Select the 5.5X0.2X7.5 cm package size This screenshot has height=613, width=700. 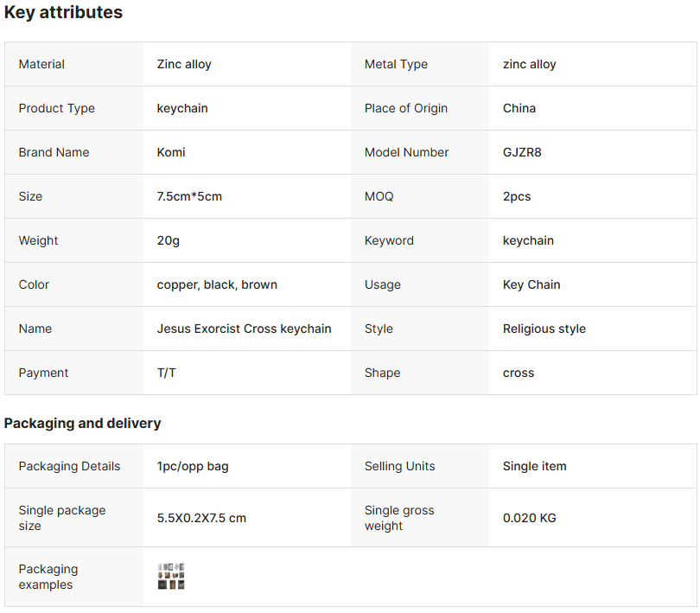pos(201,518)
